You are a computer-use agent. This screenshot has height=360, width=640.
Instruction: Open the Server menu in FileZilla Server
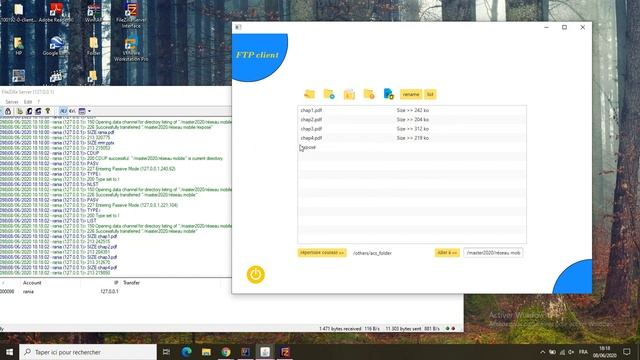point(11,102)
